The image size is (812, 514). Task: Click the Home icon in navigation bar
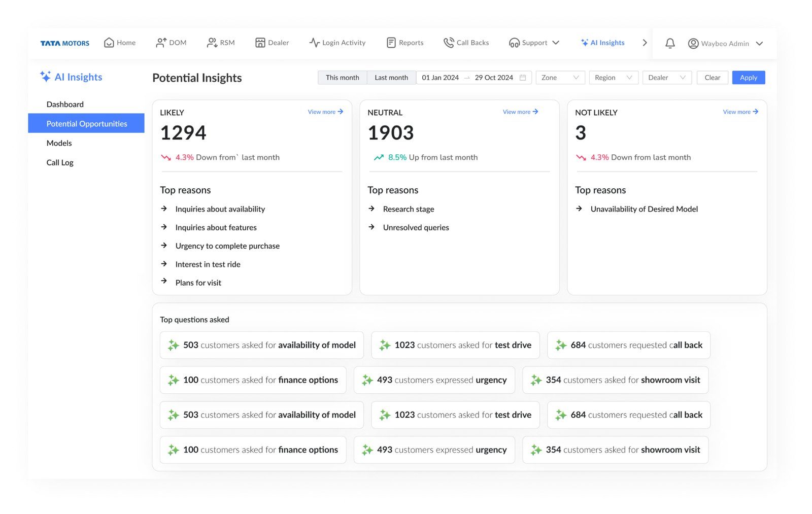pyautogui.click(x=109, y=43)
